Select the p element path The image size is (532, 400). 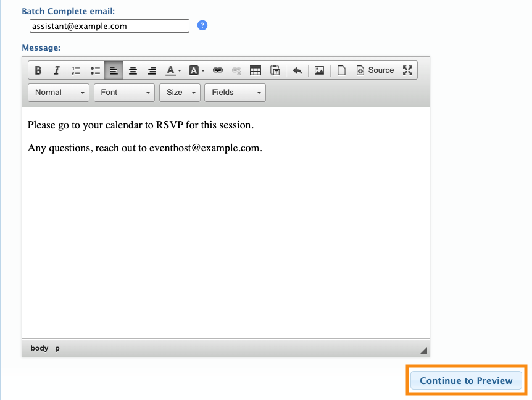[57, 348]
